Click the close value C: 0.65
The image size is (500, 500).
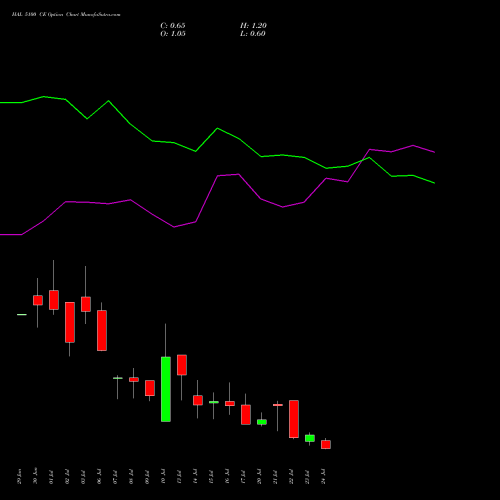click(173, 26)
